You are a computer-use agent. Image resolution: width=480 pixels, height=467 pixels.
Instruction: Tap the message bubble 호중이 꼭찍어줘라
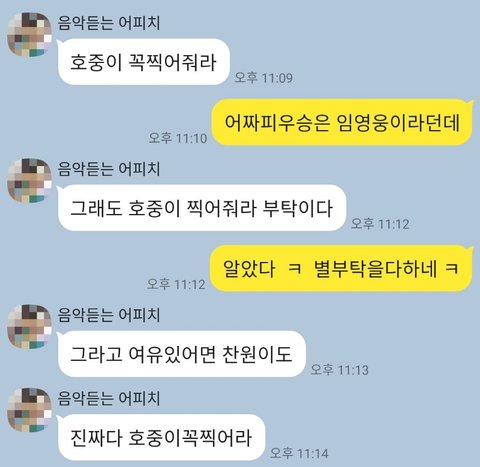coord(144,62)
